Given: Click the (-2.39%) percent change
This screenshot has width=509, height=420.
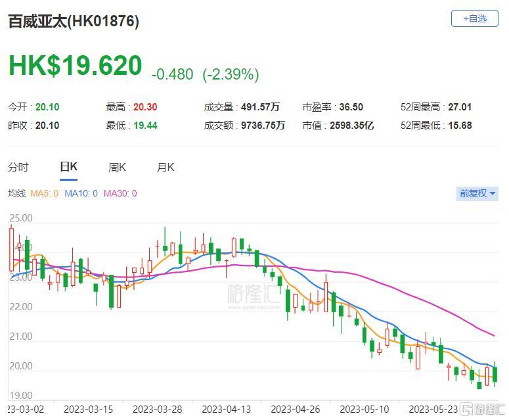Looking at the screenshot, I should (x=231, y=74).
